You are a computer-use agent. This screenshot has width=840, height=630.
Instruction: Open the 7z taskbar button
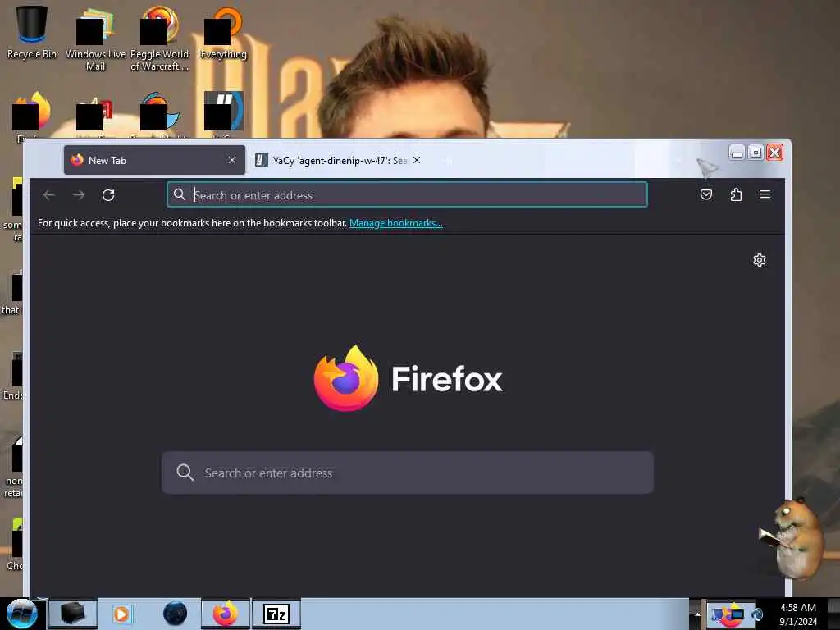click(276, 614)
